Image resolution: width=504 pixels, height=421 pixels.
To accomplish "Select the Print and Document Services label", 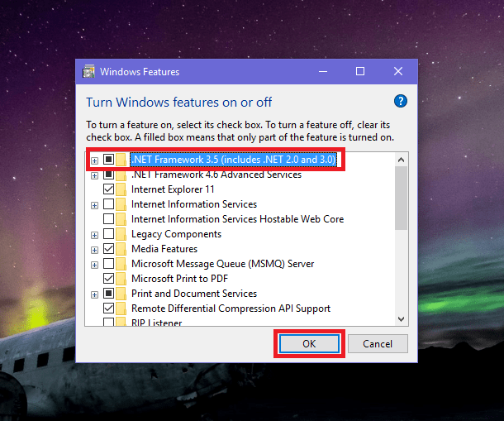I will (194, 294).
